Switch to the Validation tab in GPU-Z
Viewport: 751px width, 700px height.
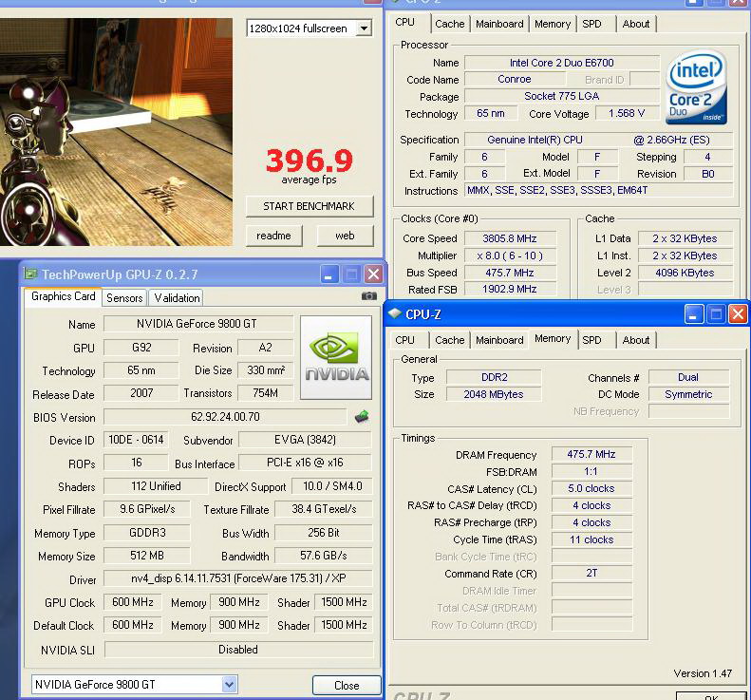[x=177, y=298]
